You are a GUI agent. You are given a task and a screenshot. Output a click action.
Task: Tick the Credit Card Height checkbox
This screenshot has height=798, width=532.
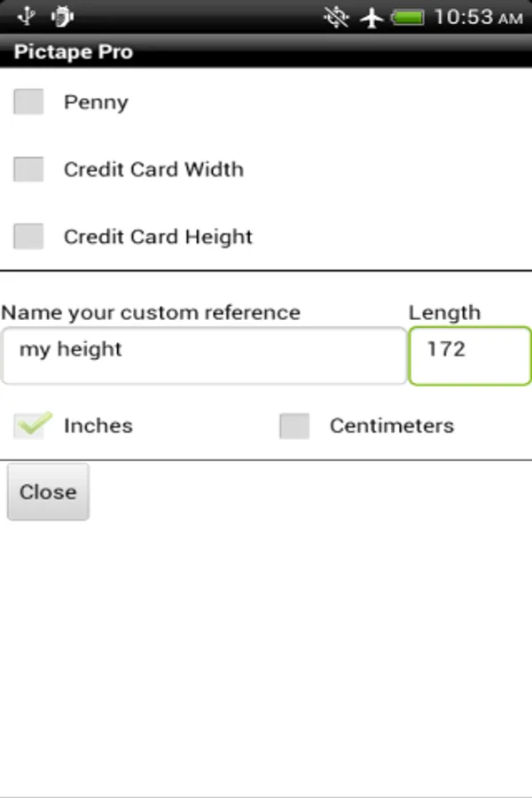click(x=29, y=237)
